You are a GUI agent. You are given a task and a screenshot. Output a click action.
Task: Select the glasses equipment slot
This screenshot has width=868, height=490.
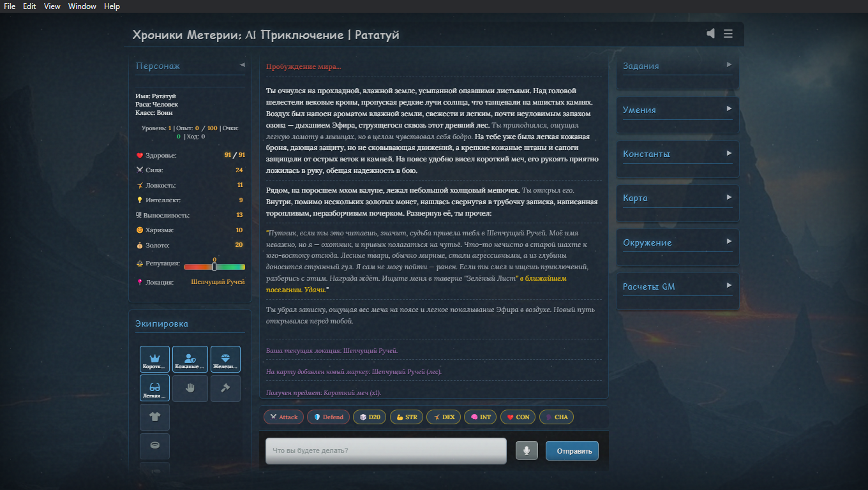154,388
